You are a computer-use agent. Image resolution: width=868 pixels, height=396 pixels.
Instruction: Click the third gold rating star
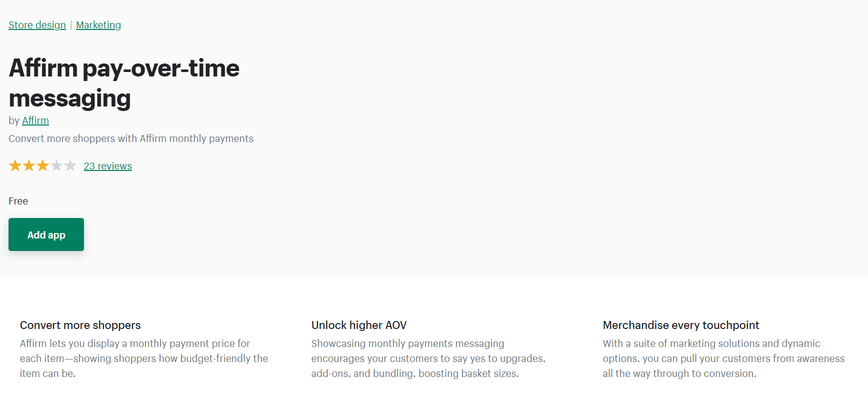(42, 165)
